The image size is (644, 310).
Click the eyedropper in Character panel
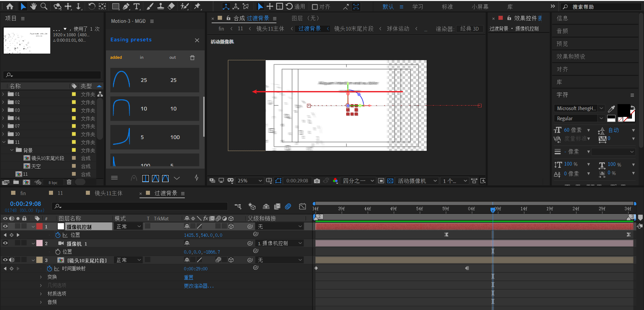[x=611, y=108]
